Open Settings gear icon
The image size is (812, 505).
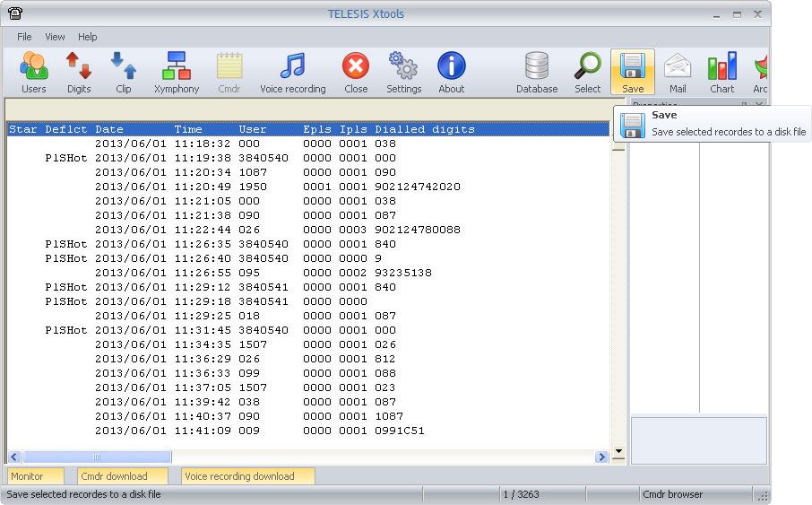[x=404, y=72]
